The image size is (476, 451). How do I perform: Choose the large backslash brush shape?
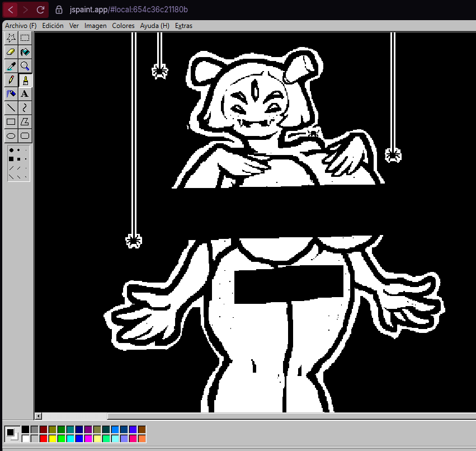click(11, 176)
